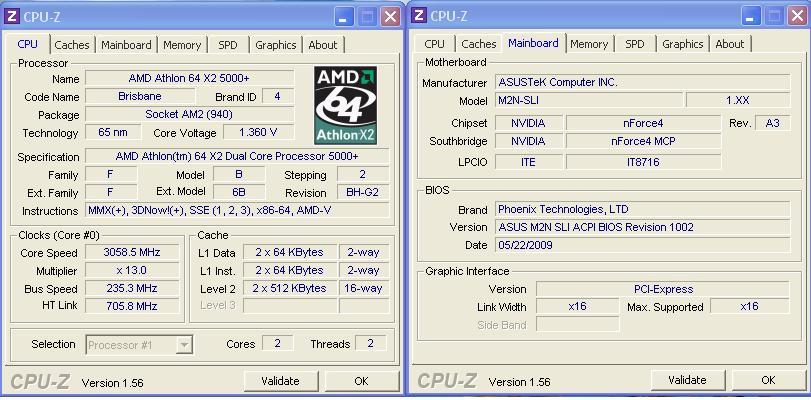The width and height of the screenshot is (811, 400).
Task: Click OK button in the right Mainboard window
Action: [768, 380]
